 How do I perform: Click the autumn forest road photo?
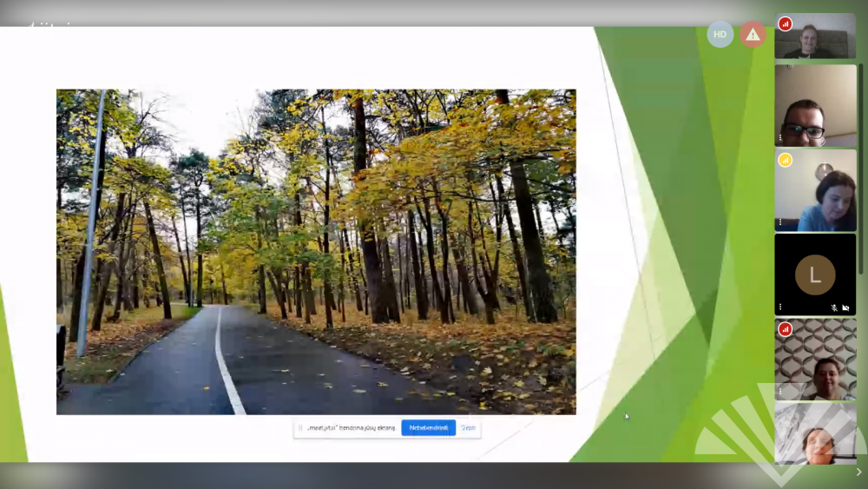click(x=316, y=252)
